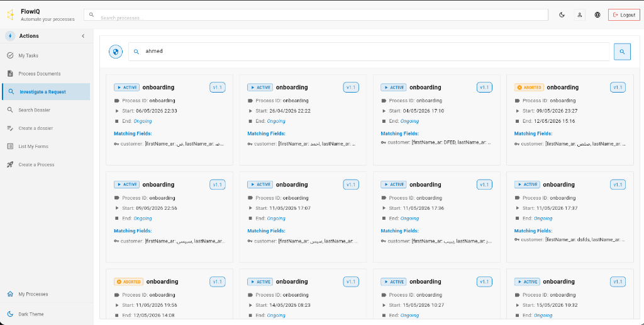Click the List My Forms icon
The image size is (644, 325).
click(10, 146)
